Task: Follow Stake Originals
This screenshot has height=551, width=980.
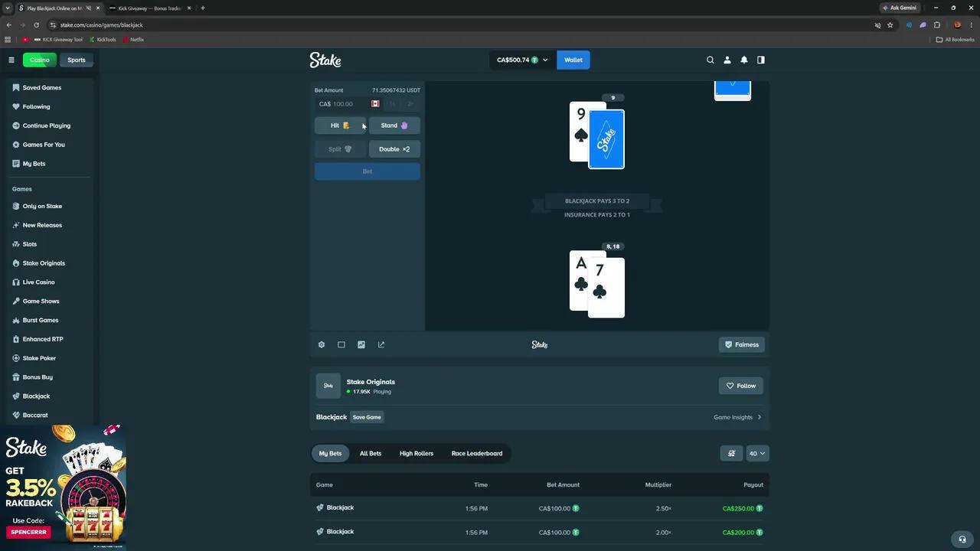Action: pos(741,386)
